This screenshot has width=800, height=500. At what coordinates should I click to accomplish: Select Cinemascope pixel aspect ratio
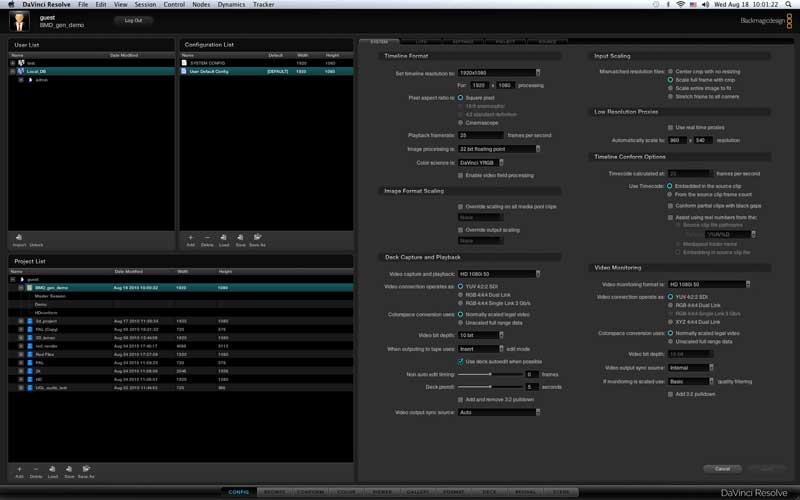[x=460, y=123]
